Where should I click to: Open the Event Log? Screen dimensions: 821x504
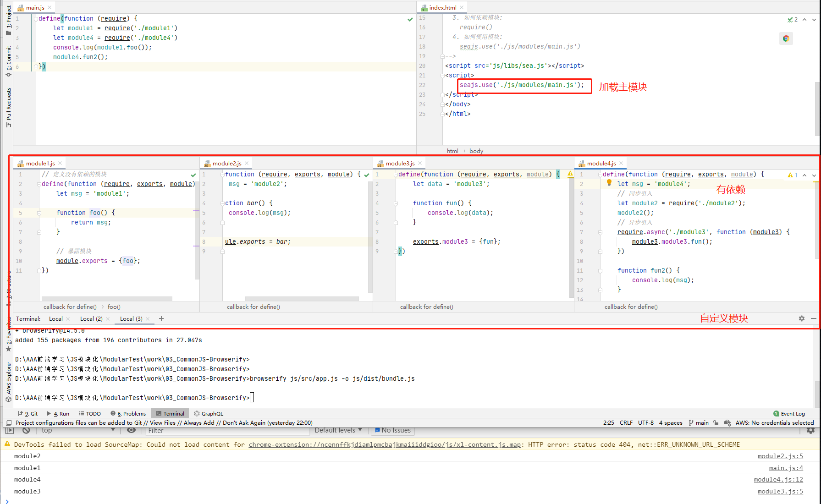click(789, 413)
